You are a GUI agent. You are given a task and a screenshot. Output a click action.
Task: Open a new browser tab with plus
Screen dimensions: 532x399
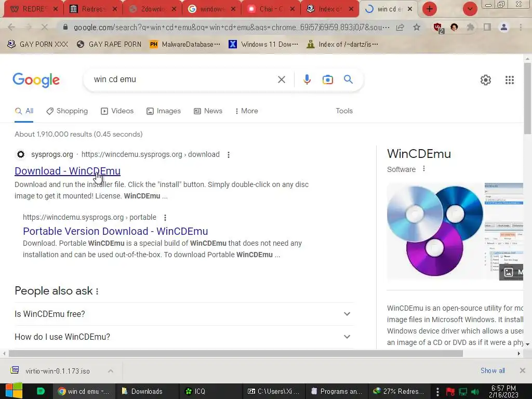(429, 9)
